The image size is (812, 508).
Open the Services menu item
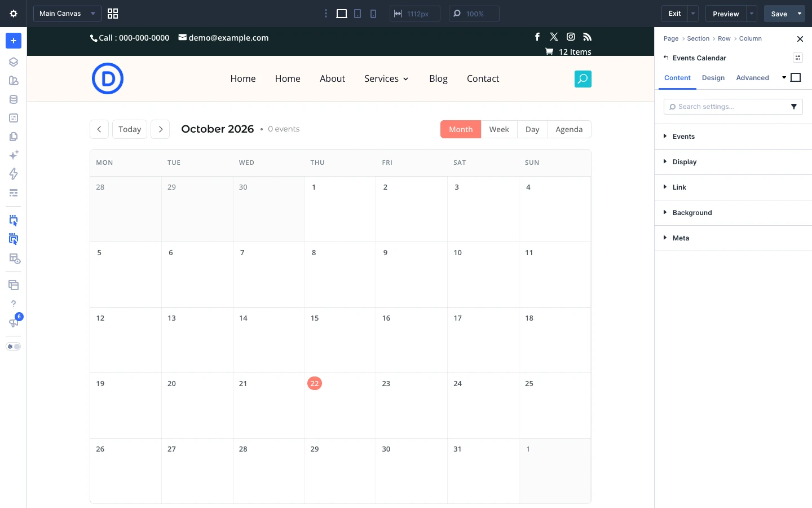(x=386, y=78)
